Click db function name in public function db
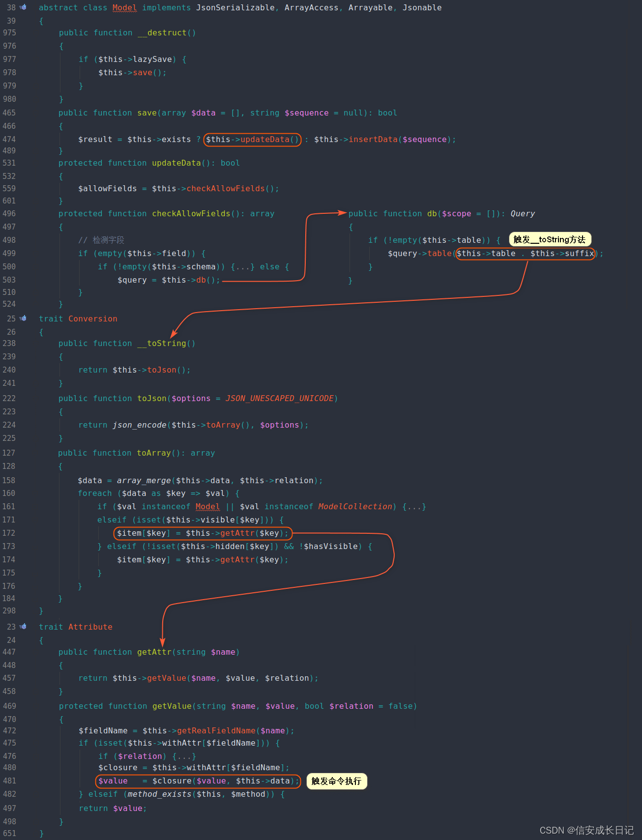 coord(432,214)
